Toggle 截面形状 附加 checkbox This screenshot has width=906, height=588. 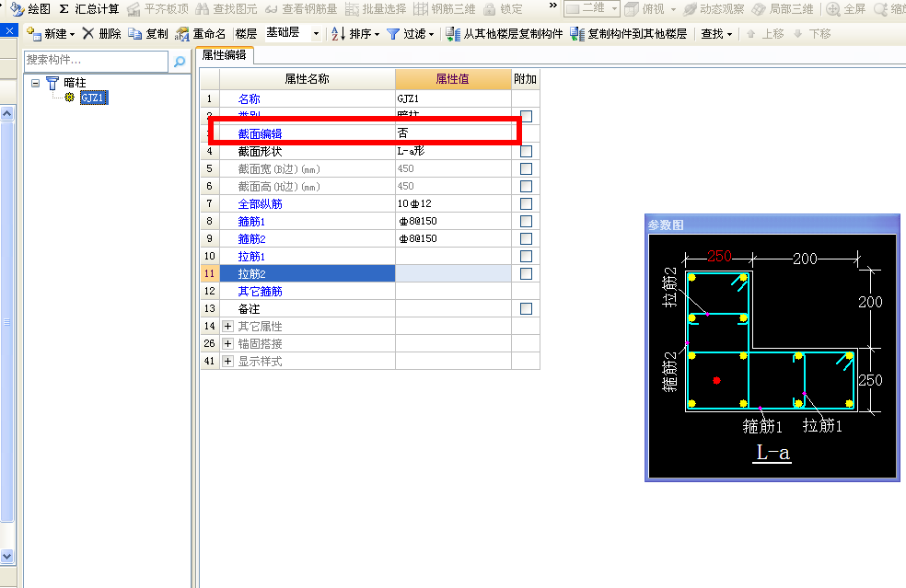pos(526,151)
